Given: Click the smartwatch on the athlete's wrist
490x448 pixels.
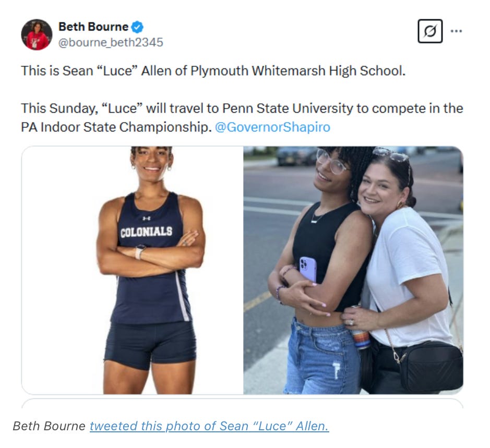Looking at the screenshot, I should [x=140, y=251].
